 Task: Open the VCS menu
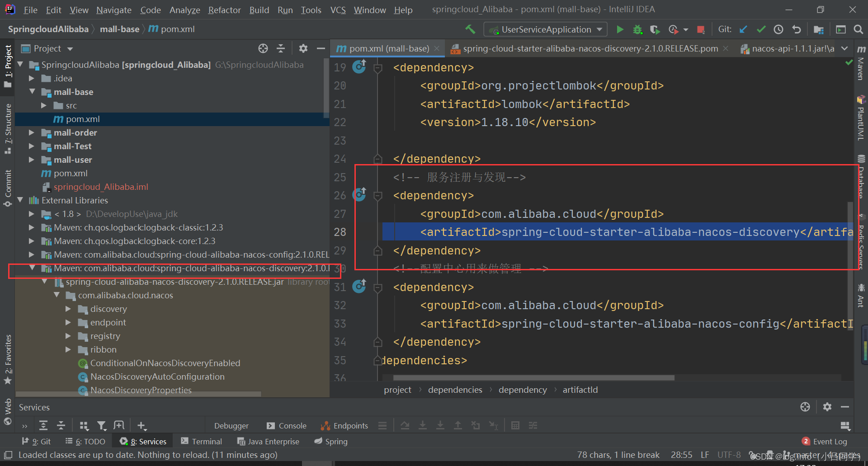tap(338, 9)
